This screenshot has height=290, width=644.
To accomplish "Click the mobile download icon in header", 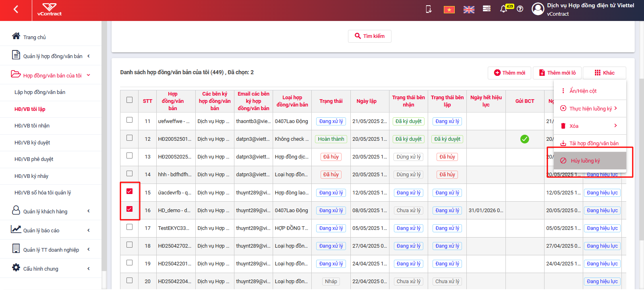I will click(x=429, y=9).
